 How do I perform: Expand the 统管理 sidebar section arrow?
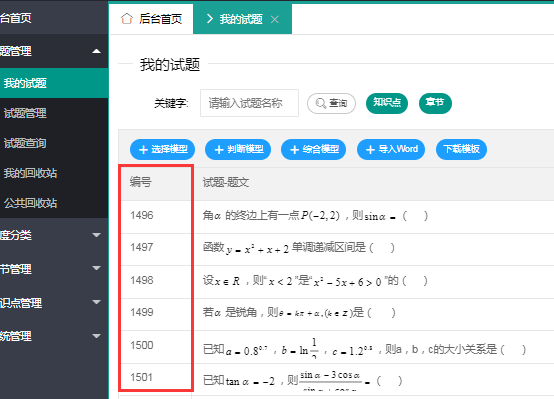[x=96, y=336]
